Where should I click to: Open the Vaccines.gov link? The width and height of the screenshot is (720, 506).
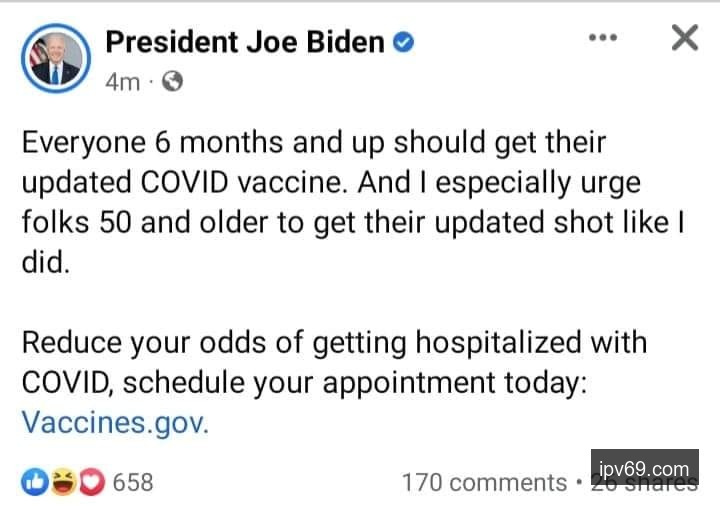115,423
